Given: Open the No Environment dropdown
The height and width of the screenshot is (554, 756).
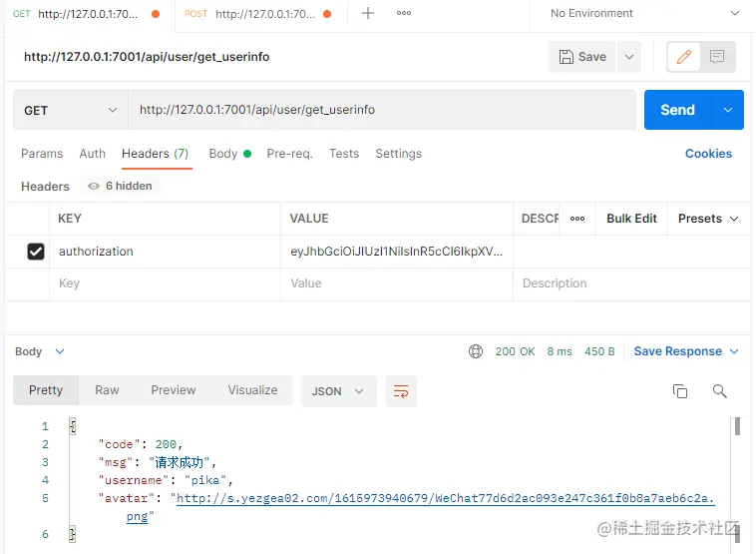Looking at the screenshot, I should pos(644,14).
